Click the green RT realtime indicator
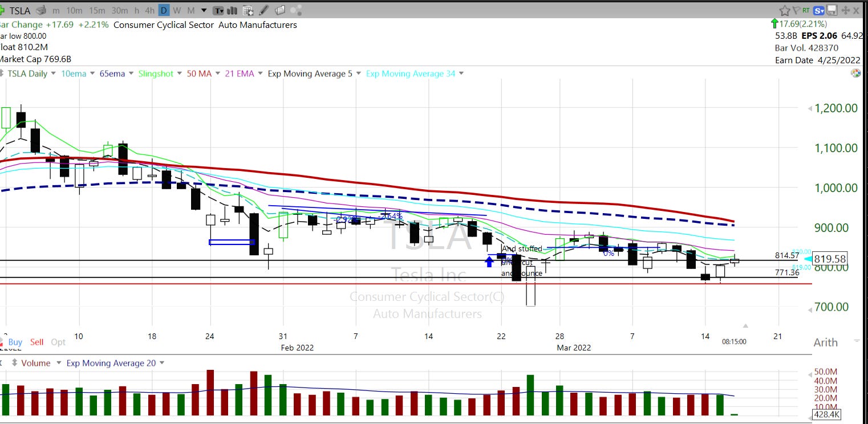Image resolution: width=868 pixels, height=424 pixels. click(806, 10)
